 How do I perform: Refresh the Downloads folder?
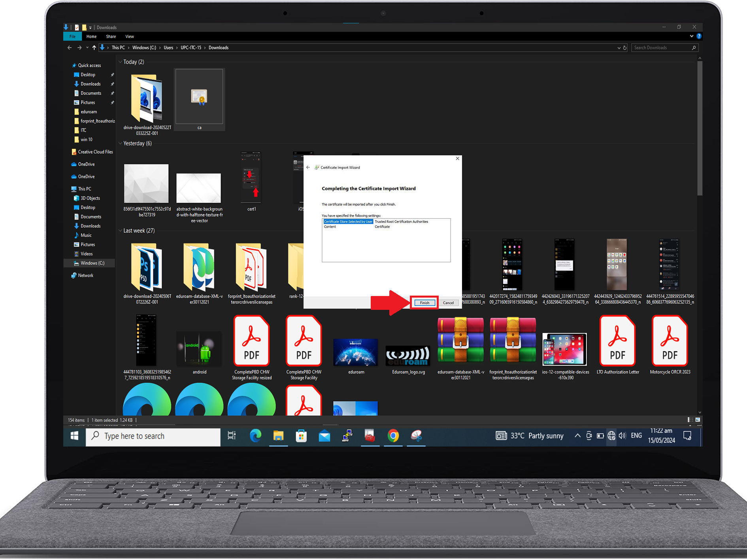[625, 48]
